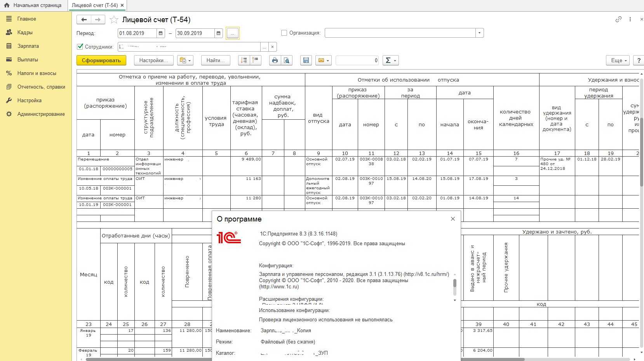Collapse all report groups icon
This screenshot has width=644, height=361.
[x=256, y=60]
